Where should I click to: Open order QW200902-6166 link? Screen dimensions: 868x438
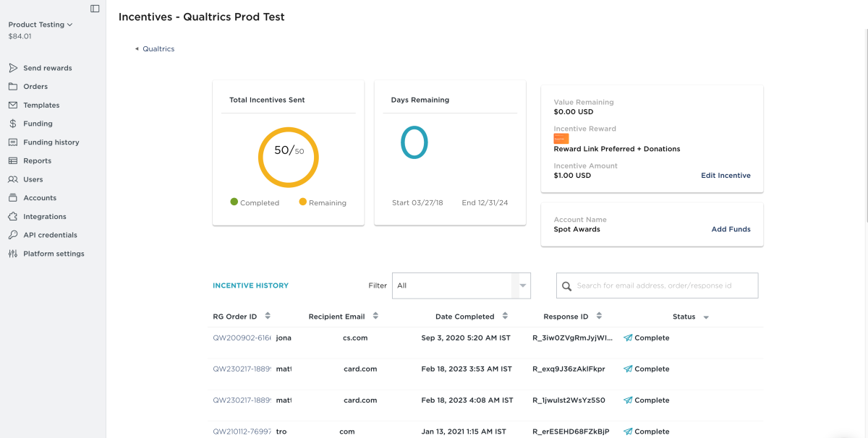tap(242, 338)
